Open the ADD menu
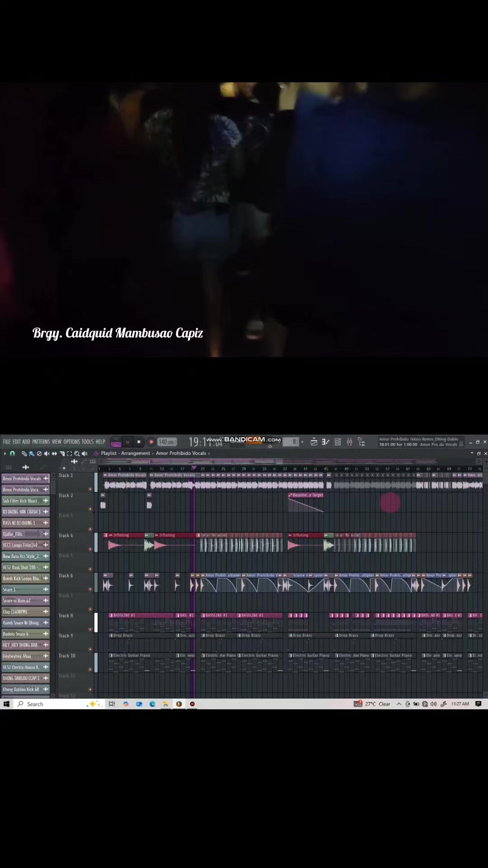This screenshot has width=488, height=868. (x=26, y=442)
